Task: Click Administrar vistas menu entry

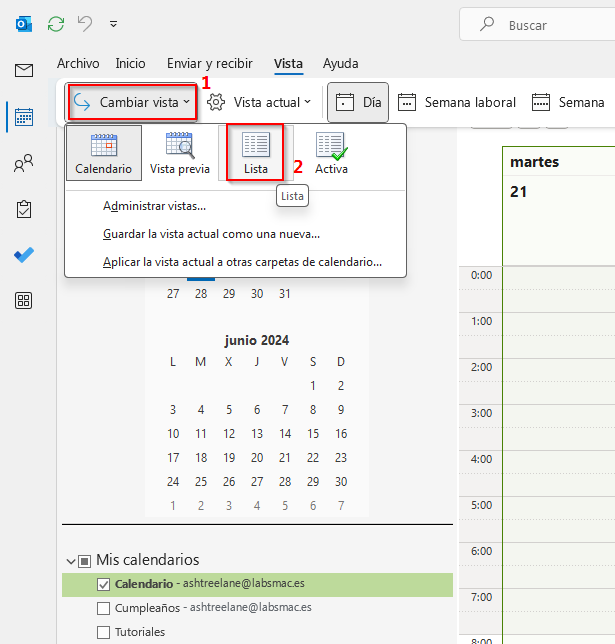Action: pos(154,206)
